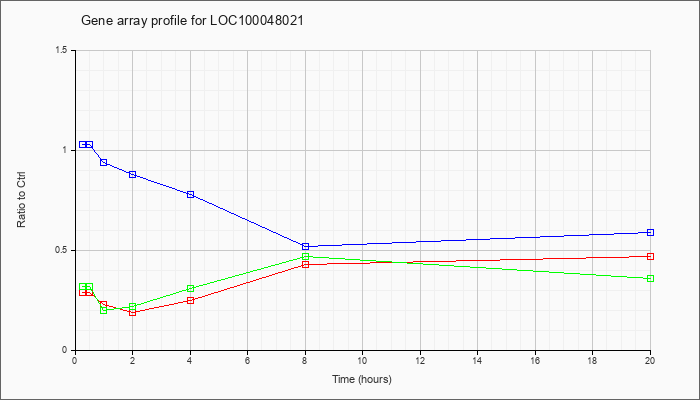The image size is (700, 400).
Task: Select the blue marker at 8 hours
Action: pyautogui.click(x=305, y=246)
